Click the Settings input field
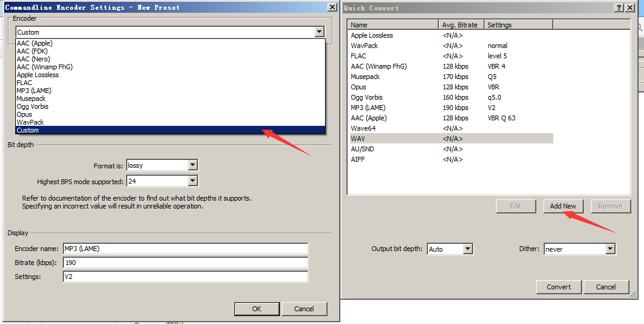 (185, 277)
